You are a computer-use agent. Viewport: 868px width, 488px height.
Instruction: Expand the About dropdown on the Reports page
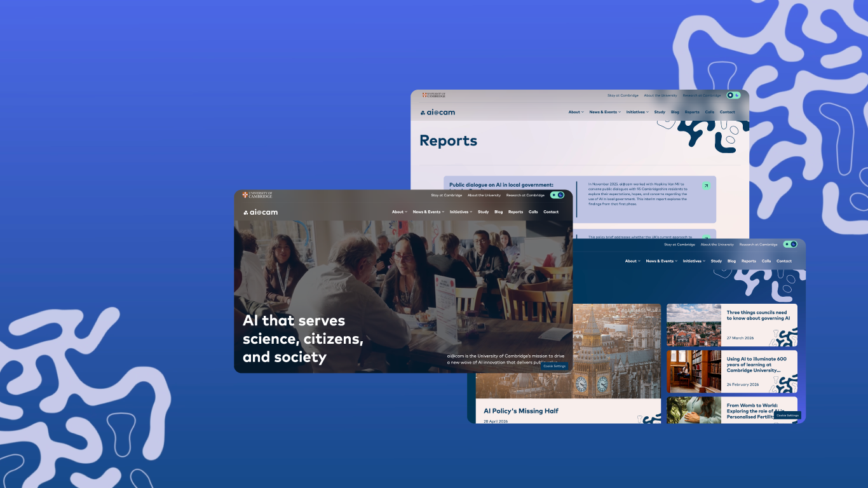[x=576, y=112]
